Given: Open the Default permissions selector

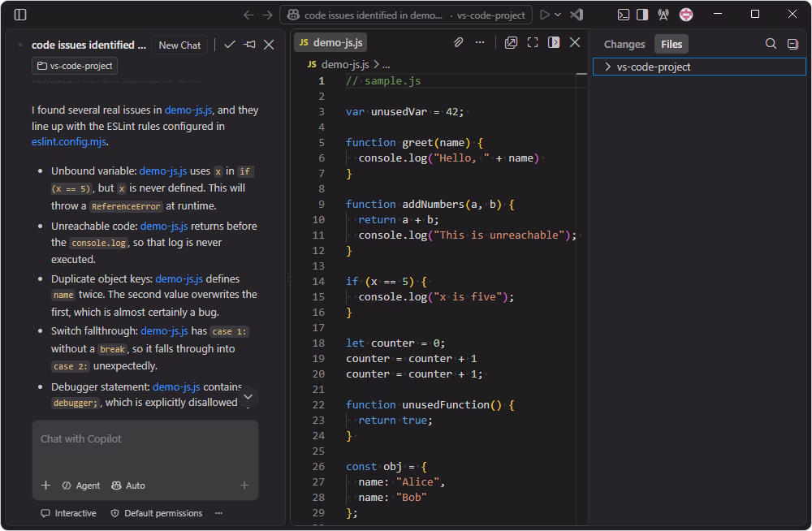Looking at the screenshot, I should point(157,513).
